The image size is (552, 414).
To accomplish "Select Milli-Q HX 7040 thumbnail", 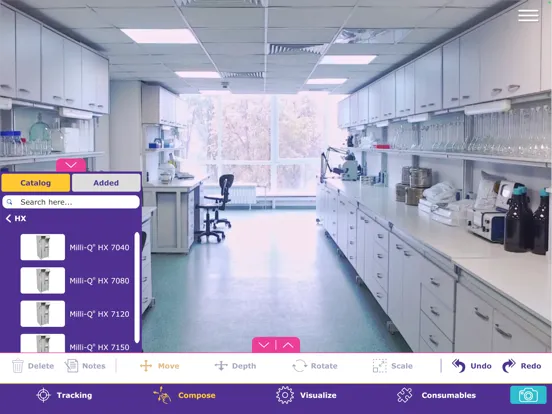I will tap(43, 247).
